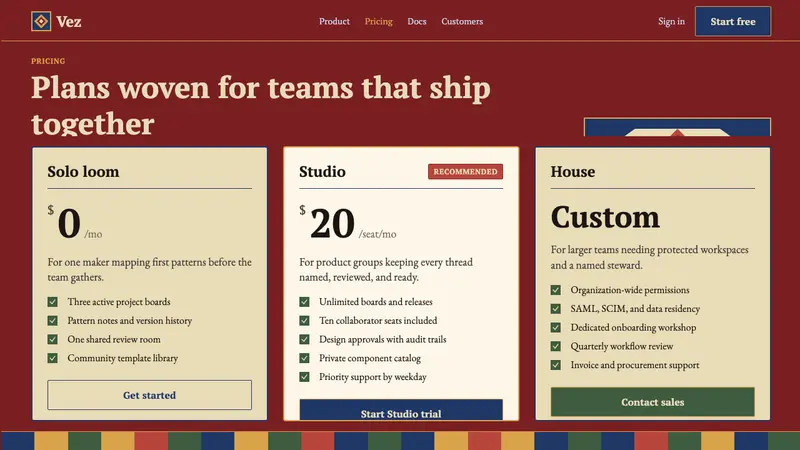Screen dimensions: 800x450
Task: Click the Studio description starting 'For product groups'
Action: pos(386,269)
